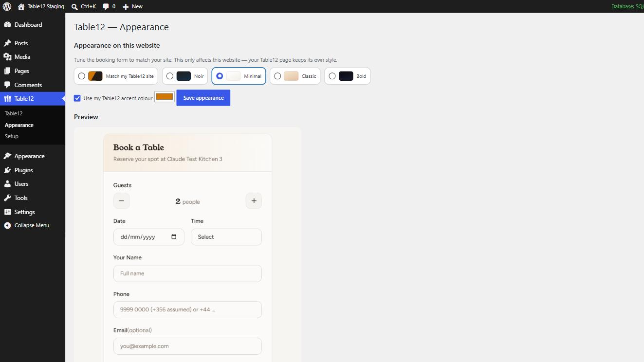Click the Book a Table heading
This screenshot has width=644, height=362.
[139, 147]
